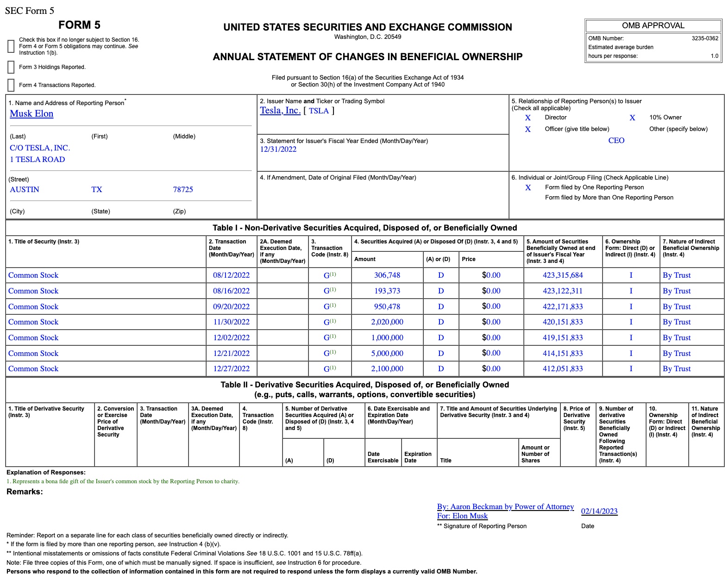Click the X mark next to 10% Owner

[x=632, y=118]
